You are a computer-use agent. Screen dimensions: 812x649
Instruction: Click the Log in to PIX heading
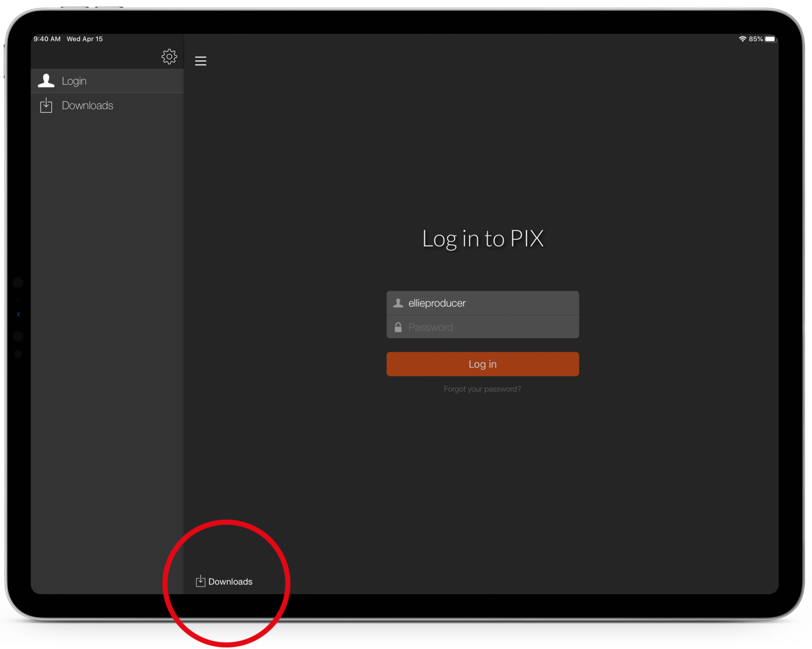[x=483, y=238]
